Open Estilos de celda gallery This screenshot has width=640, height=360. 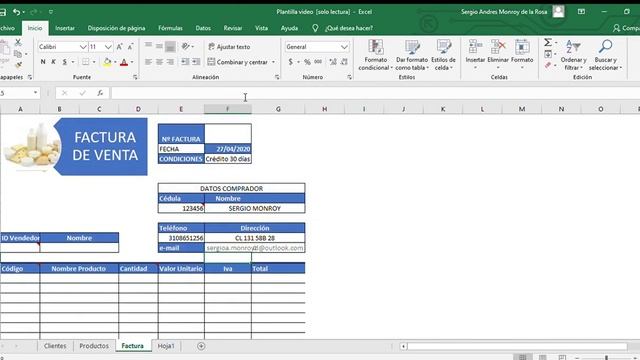point(443,55)
